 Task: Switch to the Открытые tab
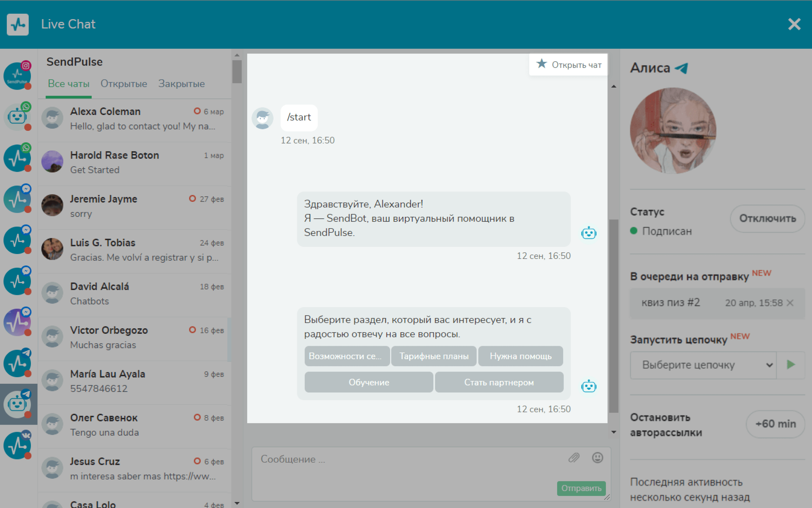124,84
